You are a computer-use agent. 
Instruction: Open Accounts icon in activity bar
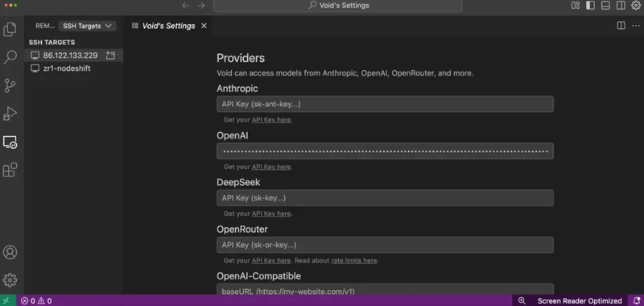click(10, 252)
